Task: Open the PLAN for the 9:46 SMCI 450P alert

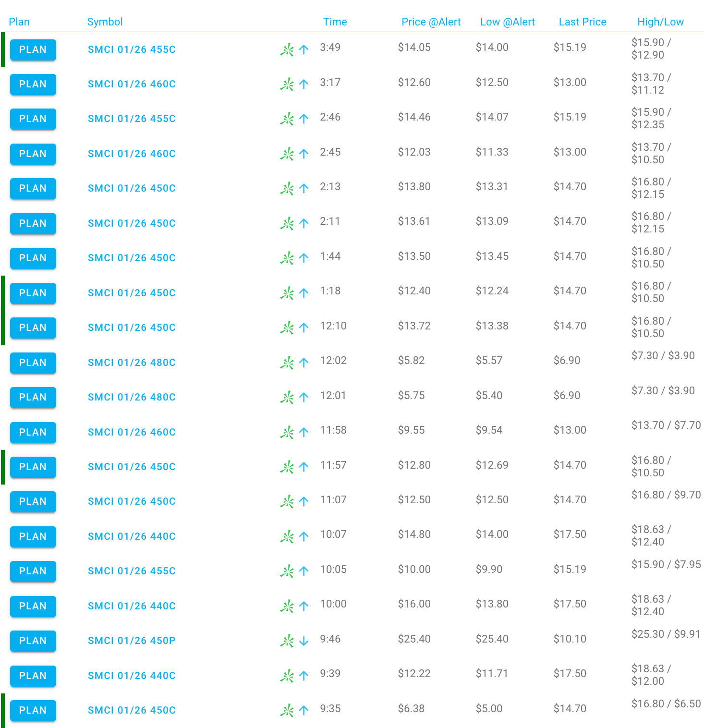Action: point(33,641)
